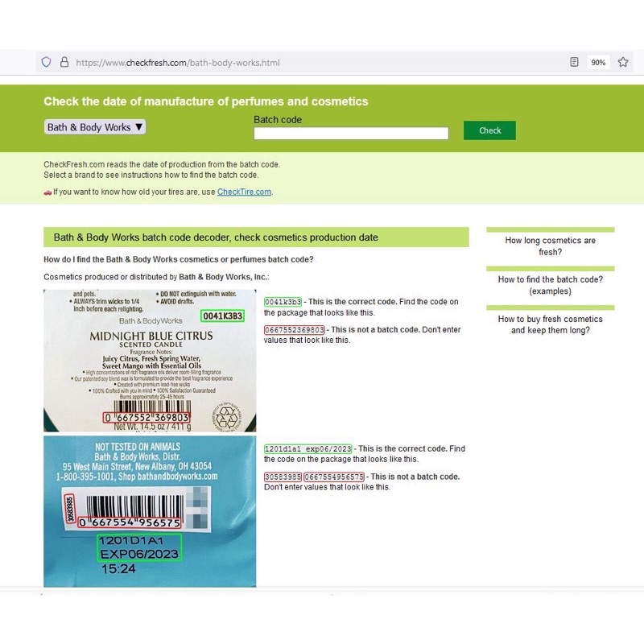
Task: Open the CheckTire.com link
Action: (244, 192)
